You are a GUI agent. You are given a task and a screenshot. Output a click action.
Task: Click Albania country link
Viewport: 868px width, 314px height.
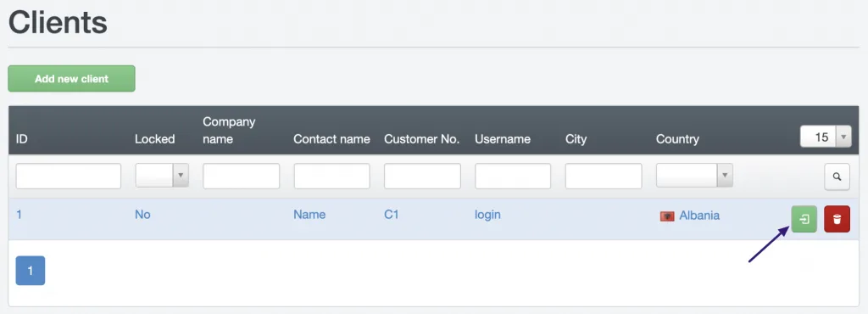[x=699, y=216]
